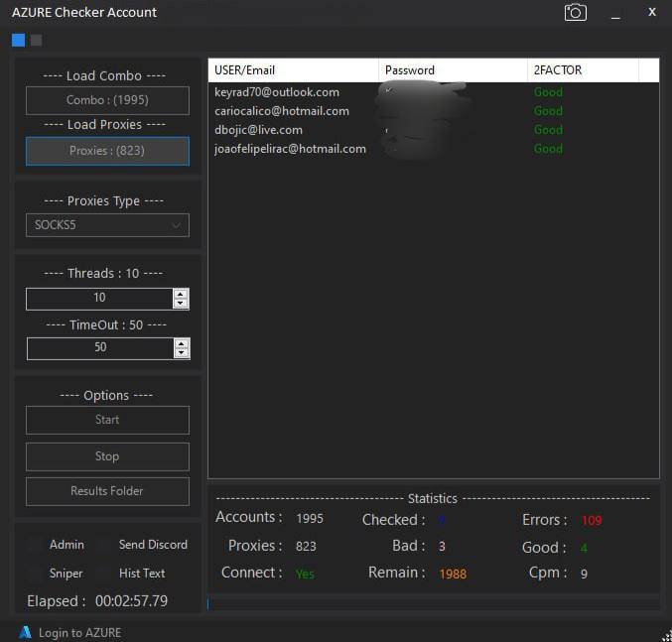Open the SOCKS5 proxies type dropdown

107,225
